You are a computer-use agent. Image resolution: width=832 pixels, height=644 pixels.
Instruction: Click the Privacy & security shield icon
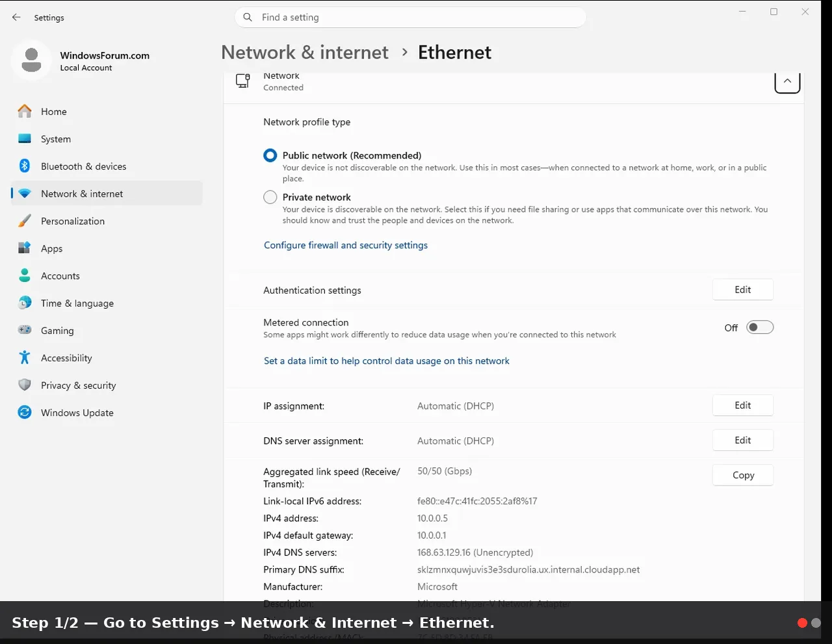pos(25,385)
